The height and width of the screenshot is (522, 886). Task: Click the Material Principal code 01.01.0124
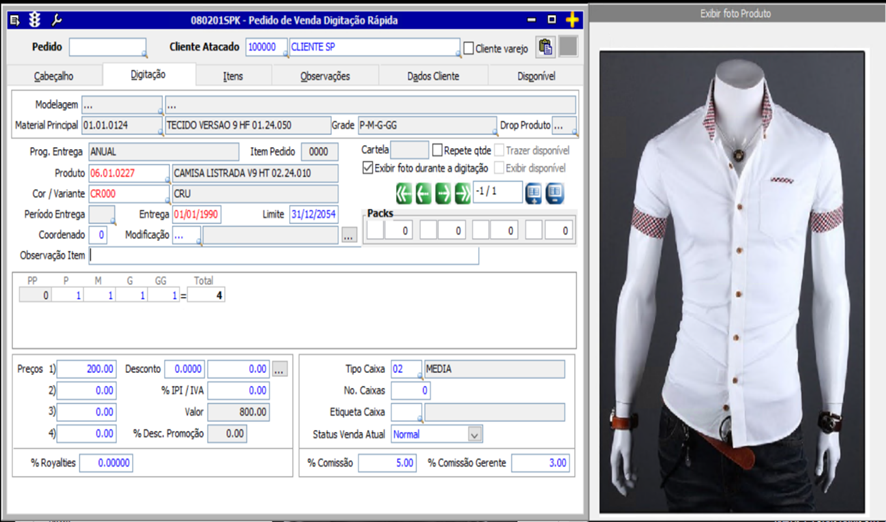pos(122,125)
